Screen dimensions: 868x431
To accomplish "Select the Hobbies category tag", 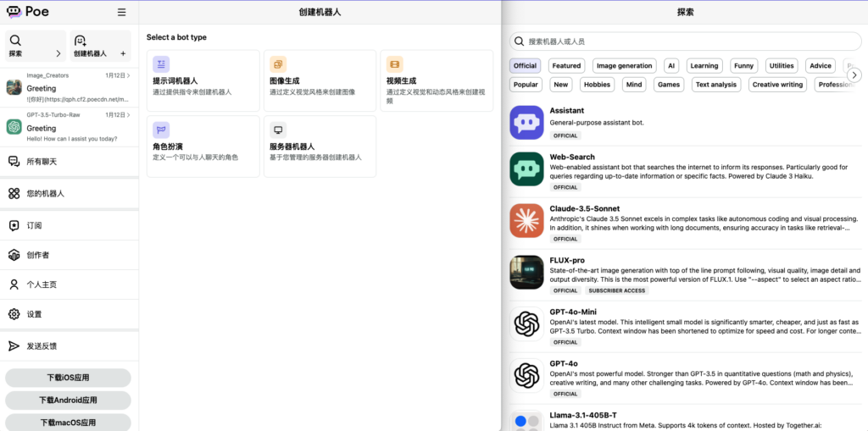I will (598, 85).
